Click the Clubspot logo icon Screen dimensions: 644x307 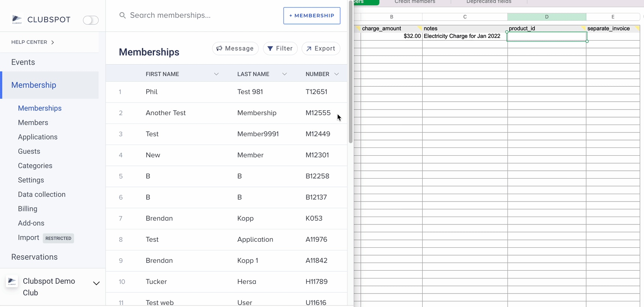point(17,20)
